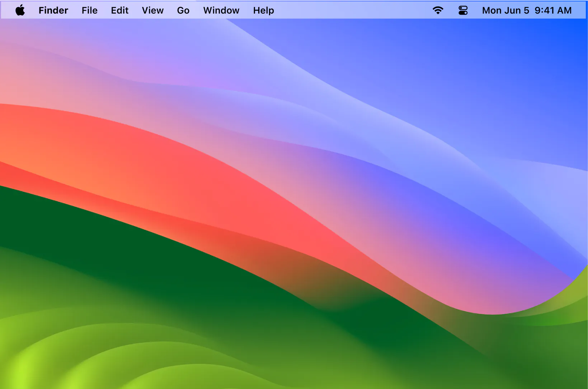The image size is (588, 389).
Task: Open the Apple menu
Action: [x=20, y=10]
